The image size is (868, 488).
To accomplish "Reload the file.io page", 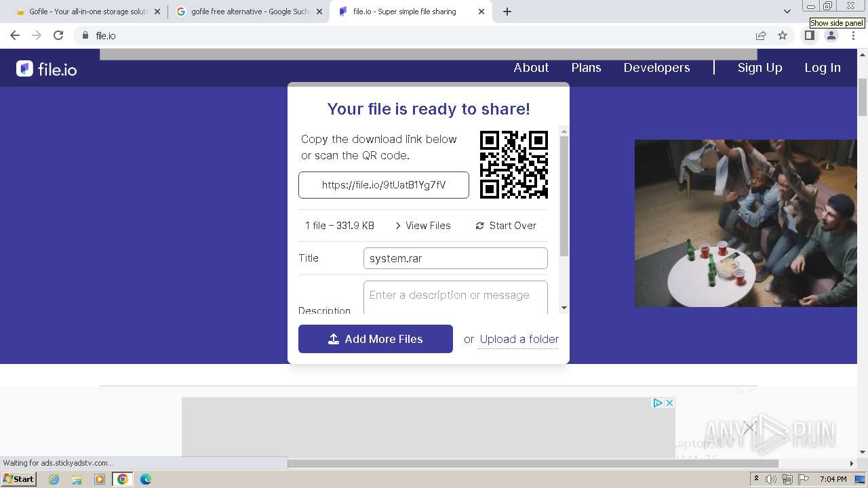I will tap(58, 35).
